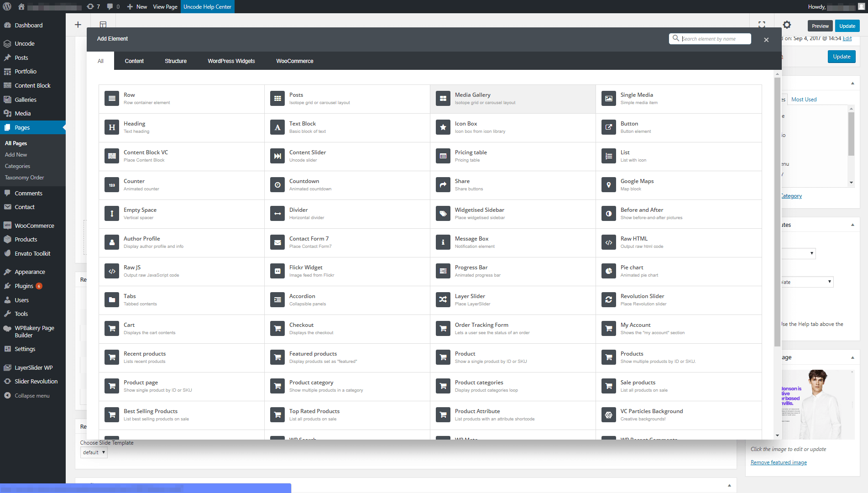The height and width of the screenshot is (493, 868).
Task: Add the Widgetised Sidebar element
Action: click(513, 214)
